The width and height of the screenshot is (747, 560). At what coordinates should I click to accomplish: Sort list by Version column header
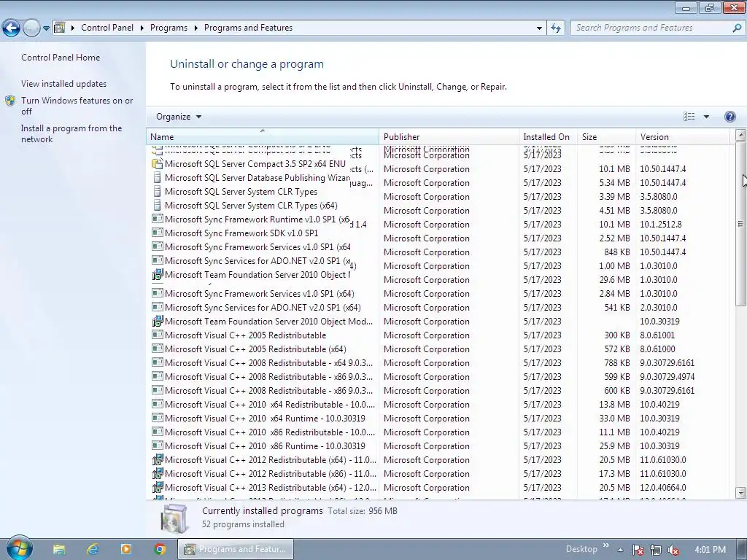(683, 136)
